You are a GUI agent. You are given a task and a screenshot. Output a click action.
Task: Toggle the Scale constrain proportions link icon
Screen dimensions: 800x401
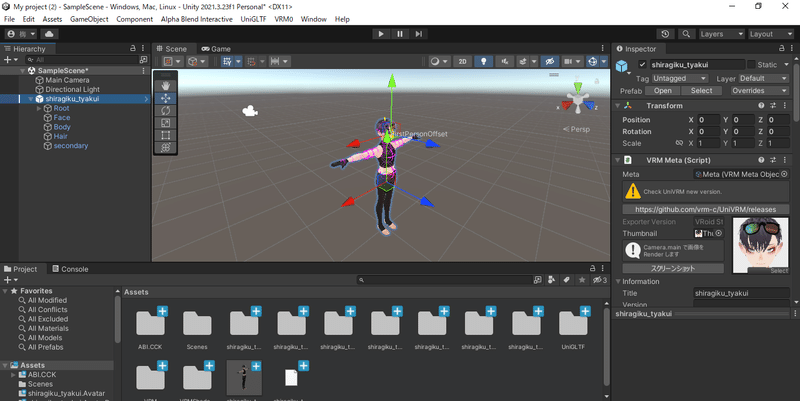point(679,143)
